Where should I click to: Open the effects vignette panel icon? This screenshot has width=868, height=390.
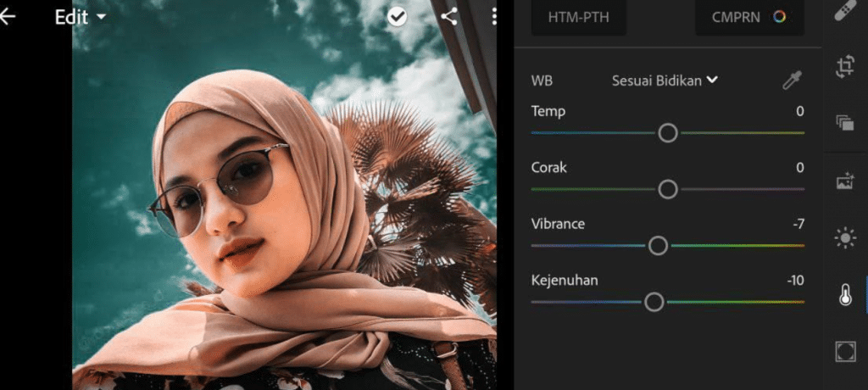pyautogui.click(x=845, y=352)
